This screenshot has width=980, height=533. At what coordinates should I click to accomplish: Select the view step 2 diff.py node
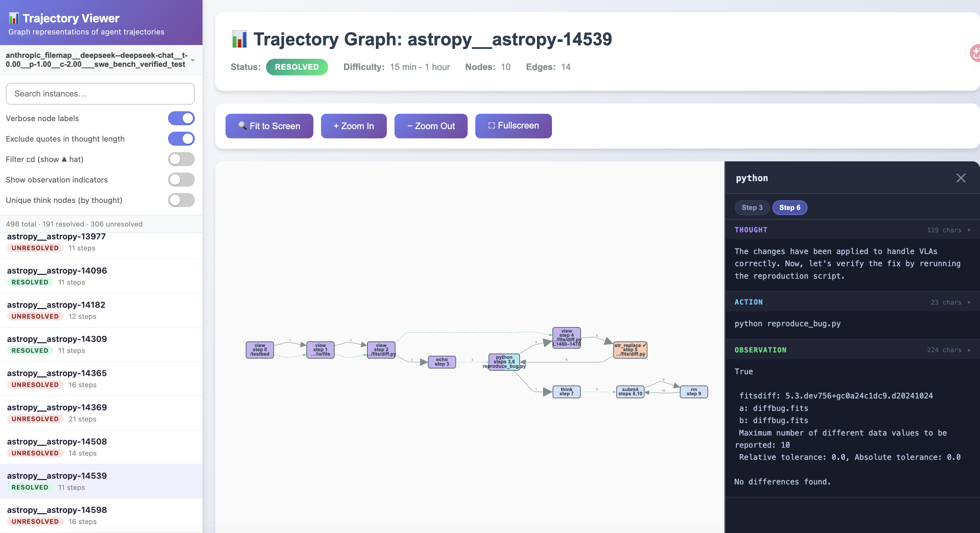[x=381, y=350]
